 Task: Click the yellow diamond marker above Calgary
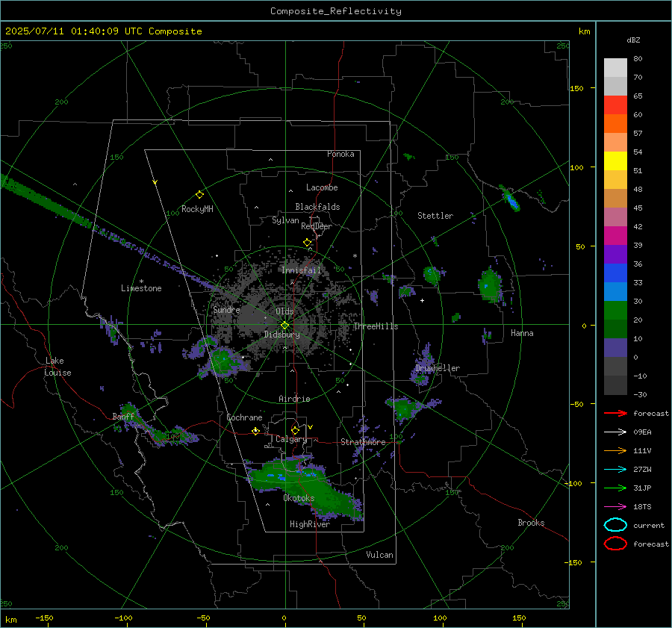(295, 430)
